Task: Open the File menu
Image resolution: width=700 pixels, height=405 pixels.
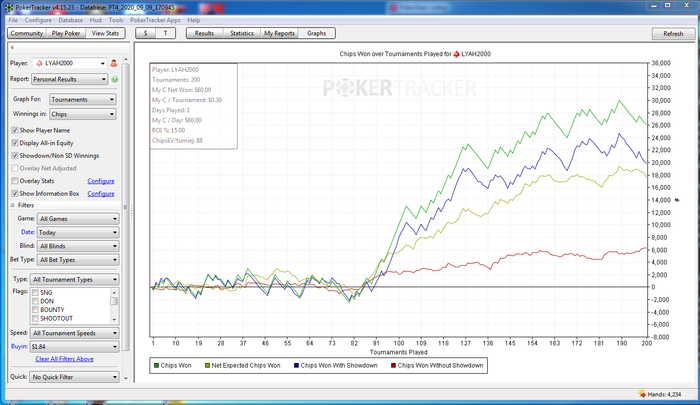Action: coord(13,20)
